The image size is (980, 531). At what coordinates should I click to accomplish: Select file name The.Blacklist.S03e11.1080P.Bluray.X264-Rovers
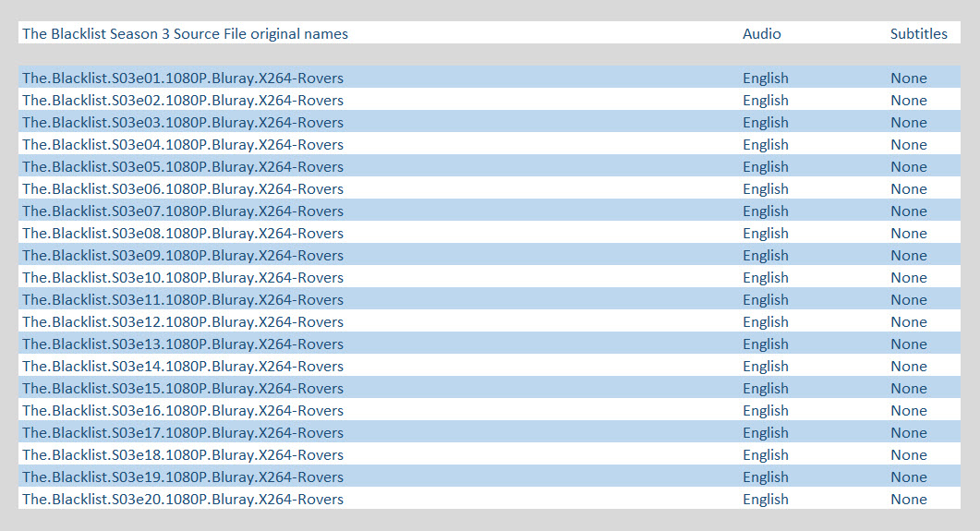[x=183, y=300]
